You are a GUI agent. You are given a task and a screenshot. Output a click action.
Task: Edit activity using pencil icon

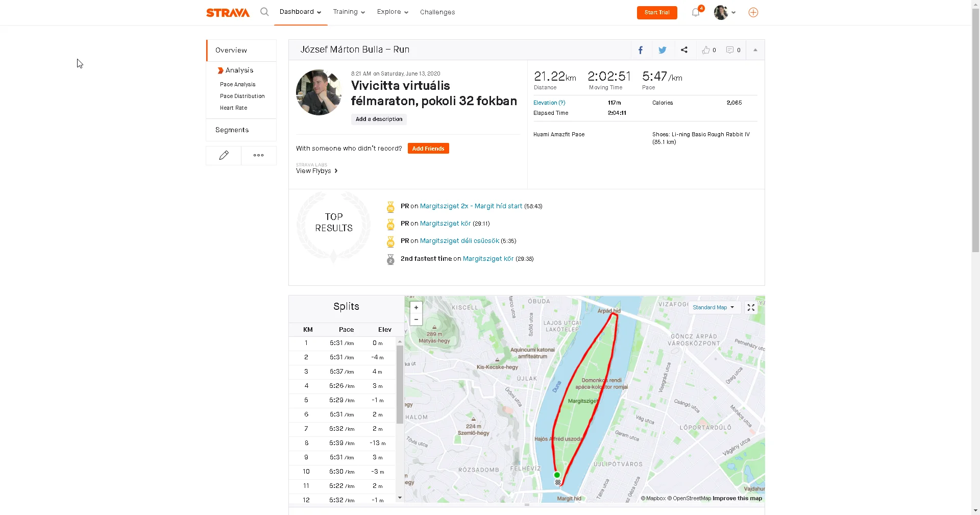point(224,155)
